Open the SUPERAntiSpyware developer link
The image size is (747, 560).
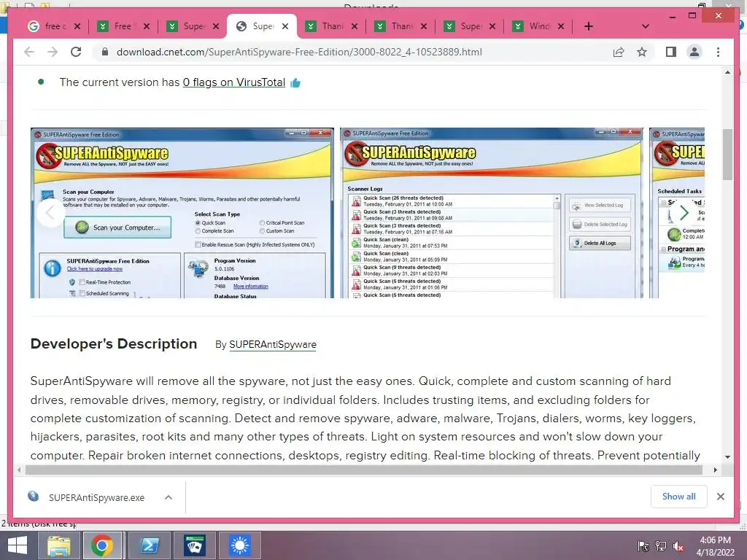pos(273,345)
